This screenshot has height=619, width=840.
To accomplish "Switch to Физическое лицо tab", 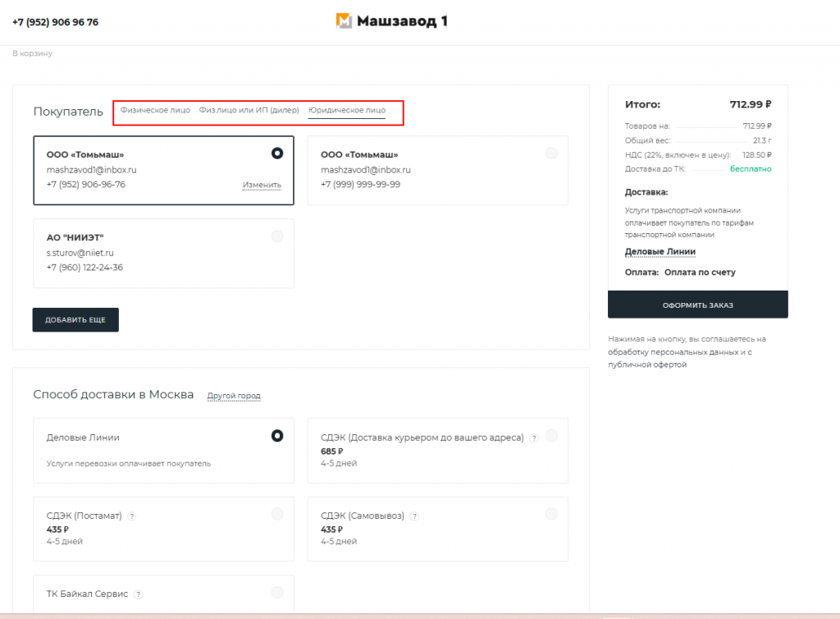I will (x=155, y=110).
